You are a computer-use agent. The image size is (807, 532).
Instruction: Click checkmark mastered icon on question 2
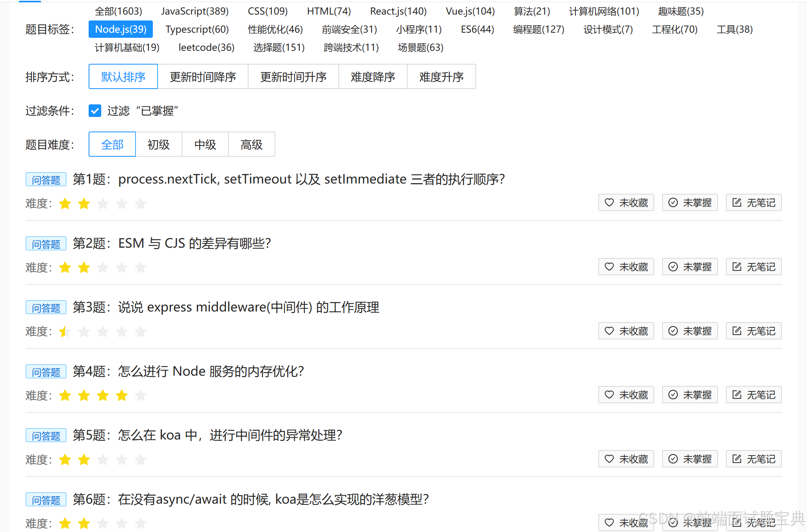(x=673, y=267)
